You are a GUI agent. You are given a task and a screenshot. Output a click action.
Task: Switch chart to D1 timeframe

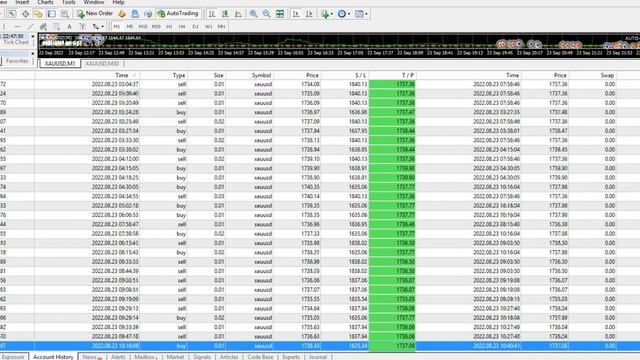click(195, 27)
